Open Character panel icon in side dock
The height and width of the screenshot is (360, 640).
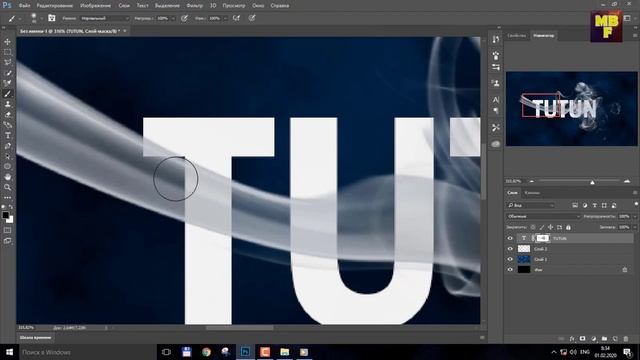pyautogui.click(x=496, y=99)
